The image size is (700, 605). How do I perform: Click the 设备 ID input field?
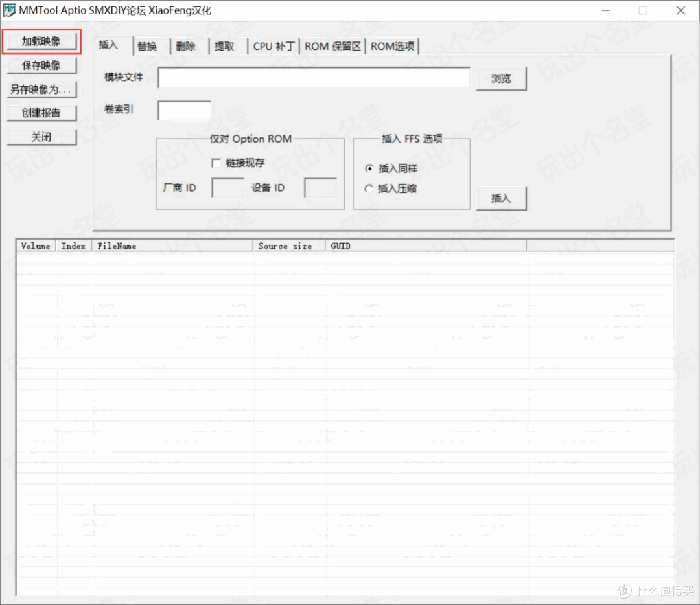click(321, 188)
